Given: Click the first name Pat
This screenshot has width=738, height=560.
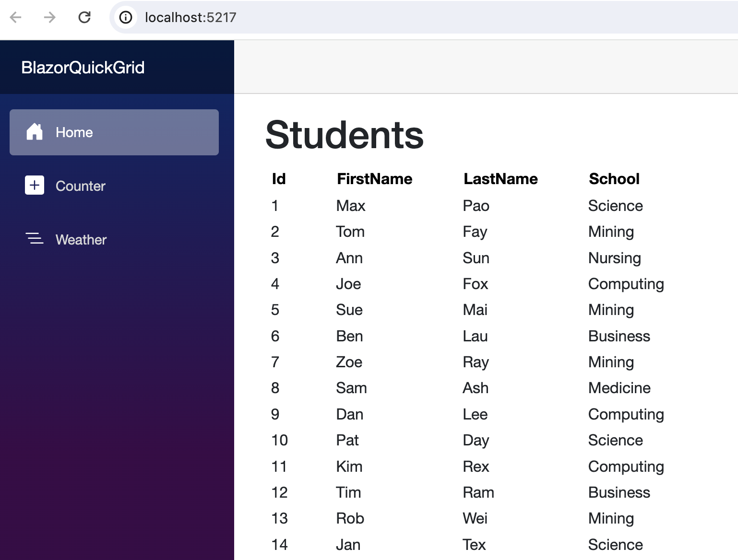Looking at the screenshot, I should pyautogui.click(x=347, y=440).
